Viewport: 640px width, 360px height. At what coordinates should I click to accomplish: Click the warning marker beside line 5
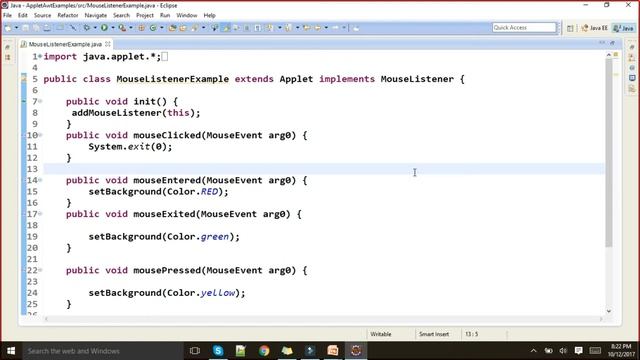[24, 79]
